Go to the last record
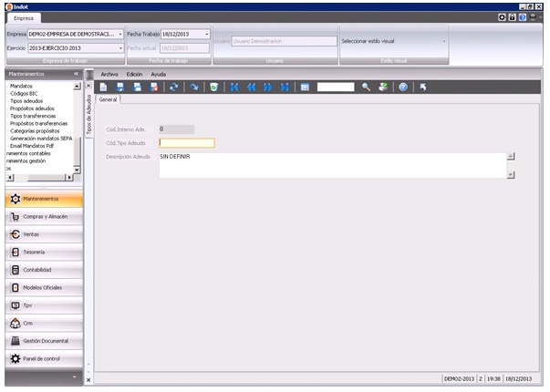 (x=285, y=87)
